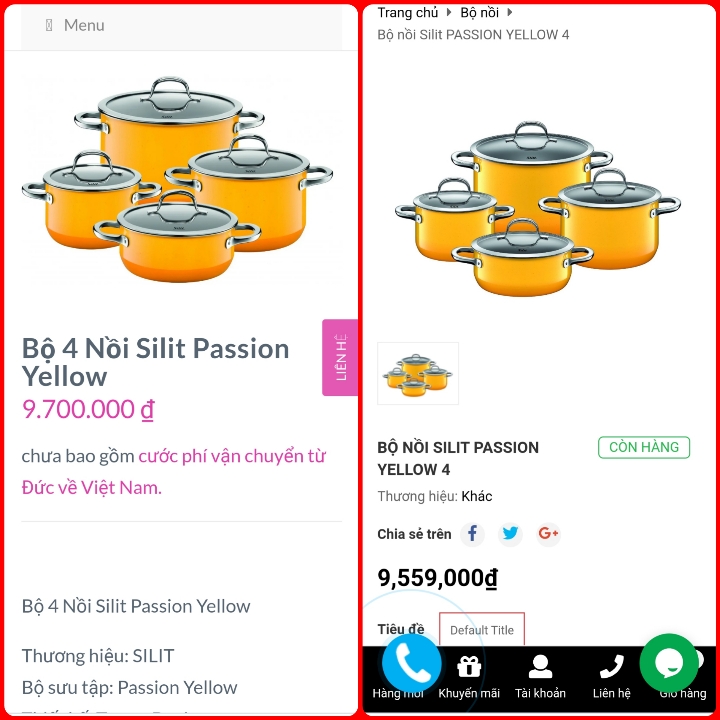Tap the blue floating phone call button
This screenshot has width=720, height=720.
coord(412,663)
